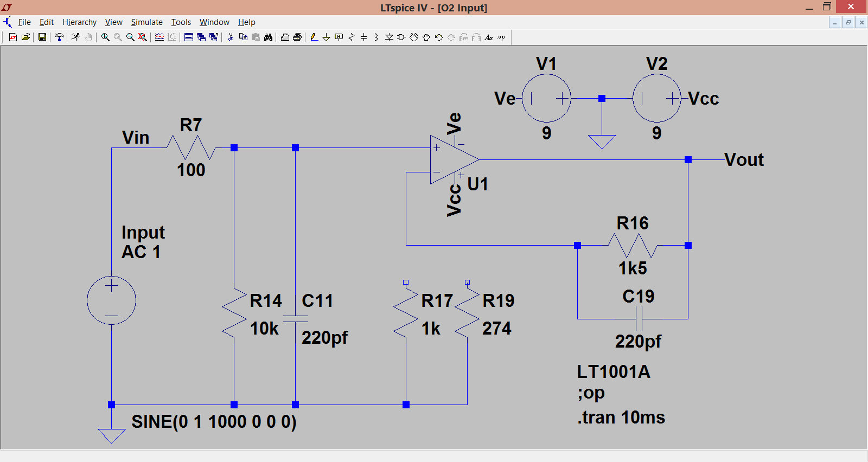Click the R16 resistor label
Image resolution: width=868 pixels, height=462 pixels.
(x=633, y=223)
